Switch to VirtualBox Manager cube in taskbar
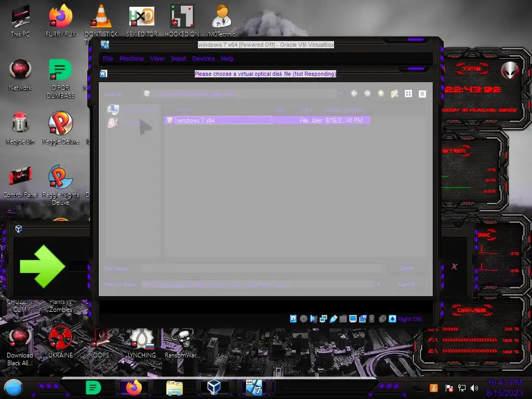Image resolution: width=532 pixels, height=399 pixels. click(x=214, y=388)
